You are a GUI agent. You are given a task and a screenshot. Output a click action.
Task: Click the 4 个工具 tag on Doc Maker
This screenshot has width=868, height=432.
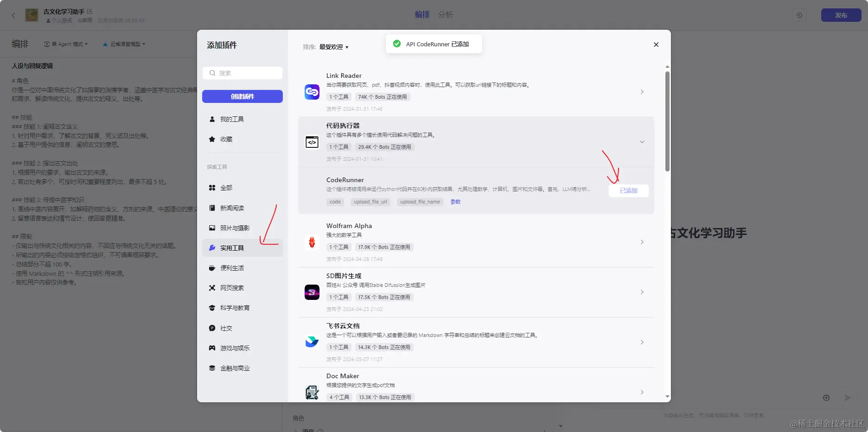339,397
